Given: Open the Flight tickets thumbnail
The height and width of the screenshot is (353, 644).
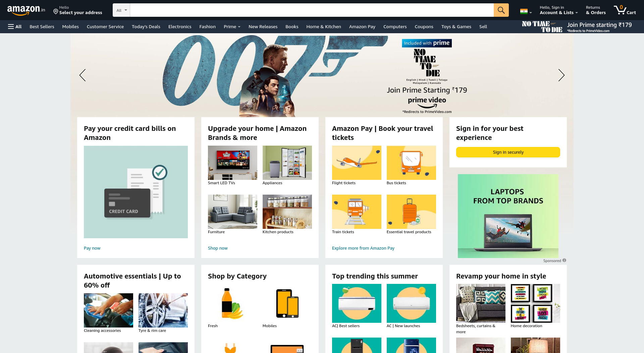Looking at the screenshot, I should tap(357, 162).
